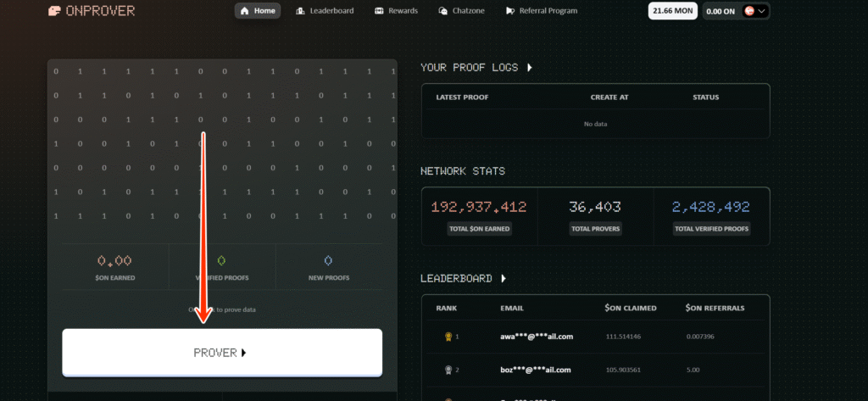Expand the Leaderboard section arrow
Image resolution: width=868 pixels, height=401 pixels.
(504, 278)
